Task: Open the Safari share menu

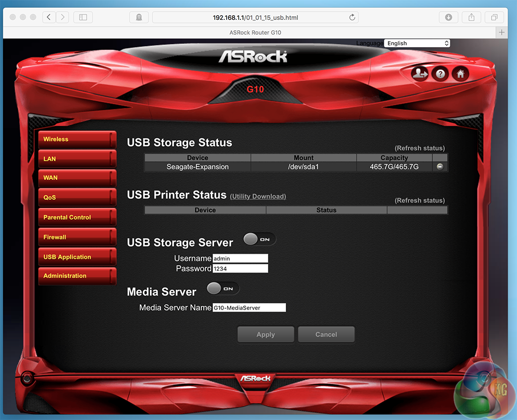Action: [471, 17]
